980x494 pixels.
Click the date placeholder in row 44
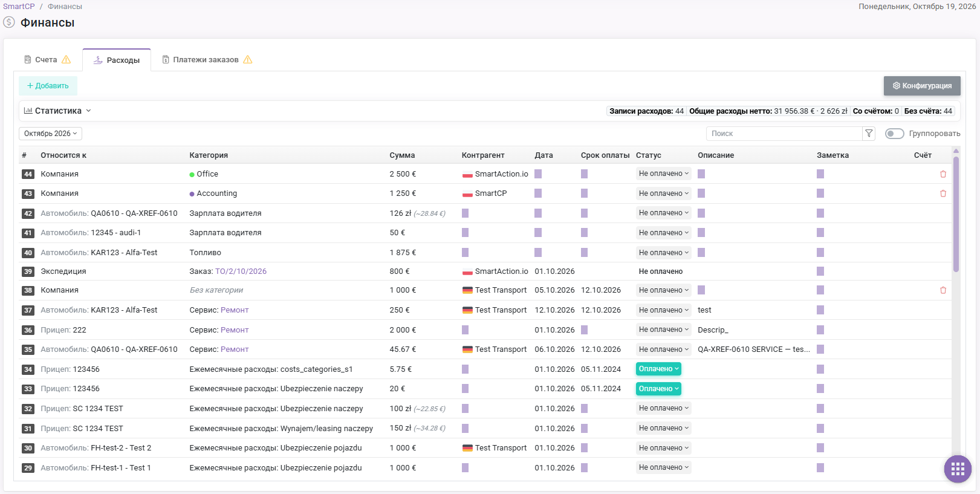(538, 174)
